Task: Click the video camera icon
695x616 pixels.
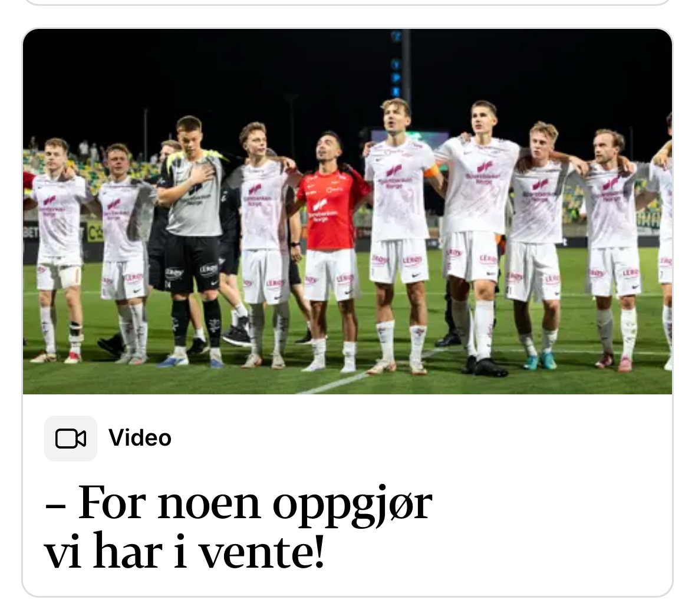Action: [x=71, y=439]
